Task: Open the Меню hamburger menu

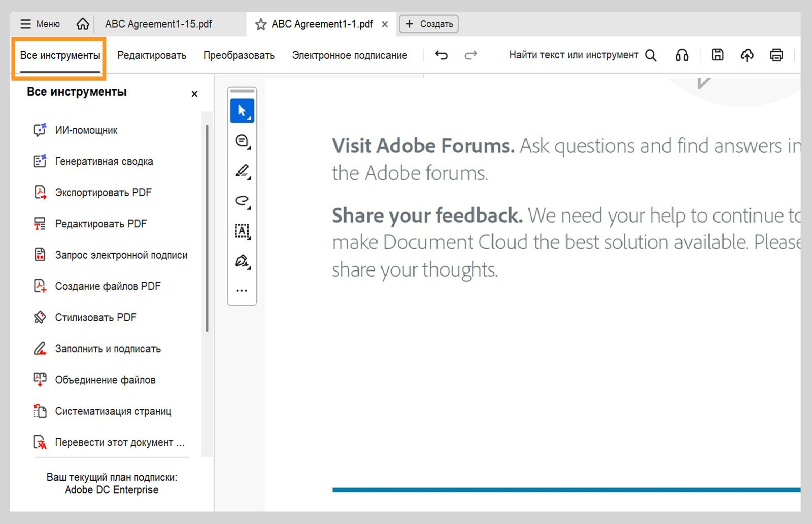Action: pos(40,24)
